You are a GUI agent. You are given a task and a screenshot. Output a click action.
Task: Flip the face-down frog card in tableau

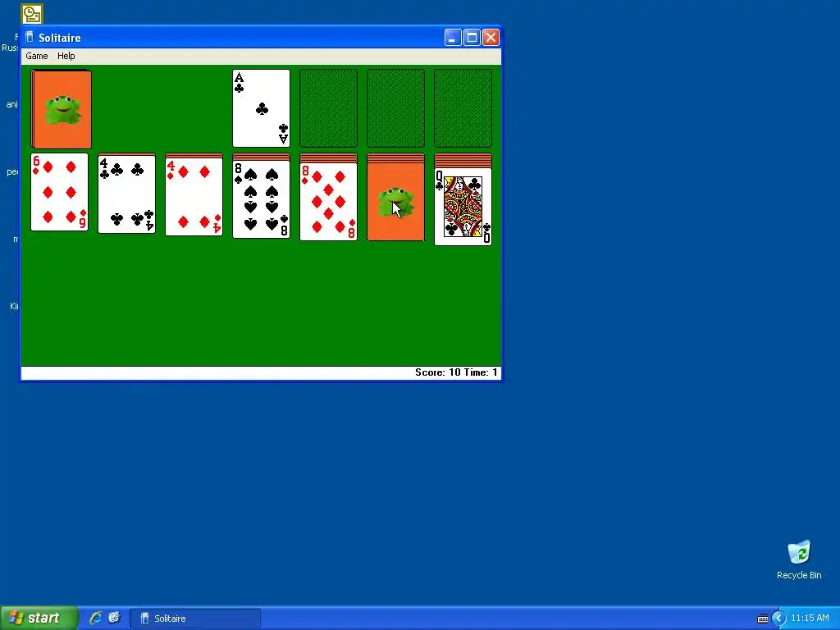[396, 203]
